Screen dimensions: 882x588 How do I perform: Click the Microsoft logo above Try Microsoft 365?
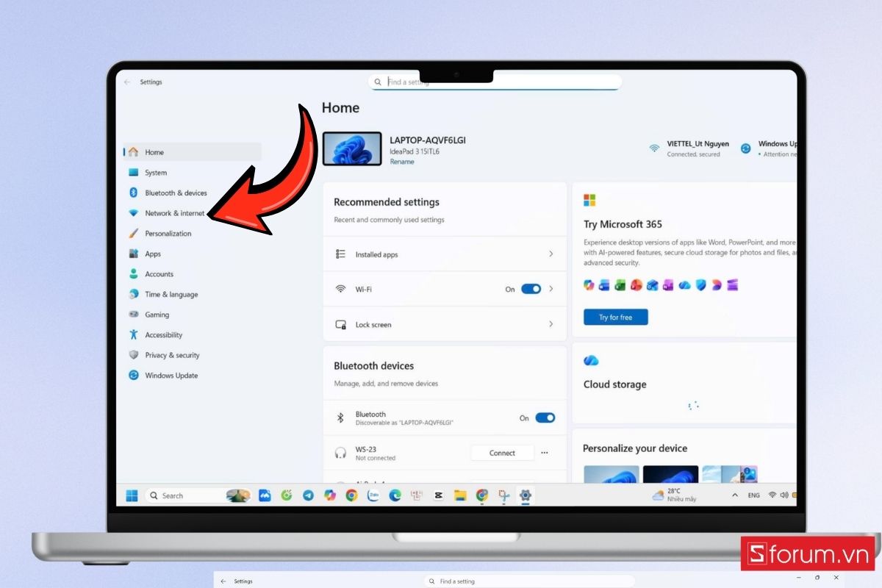click(589, 200)
